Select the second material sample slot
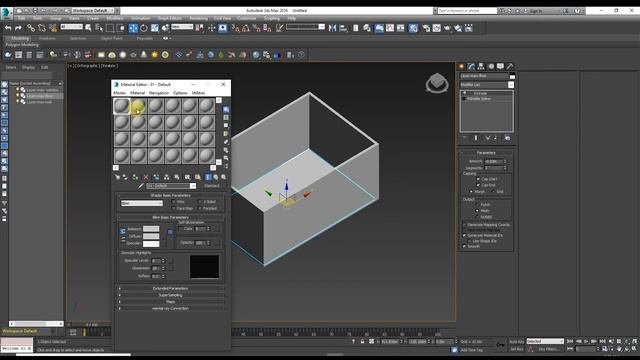Screen dimensions: 640x360 139,106
